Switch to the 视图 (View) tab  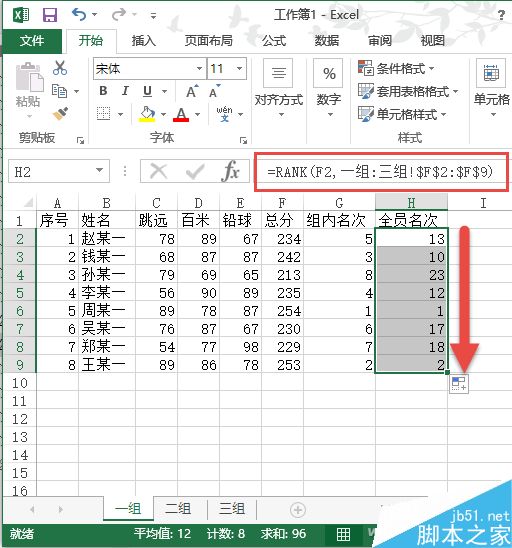click(x=433, y=41)
